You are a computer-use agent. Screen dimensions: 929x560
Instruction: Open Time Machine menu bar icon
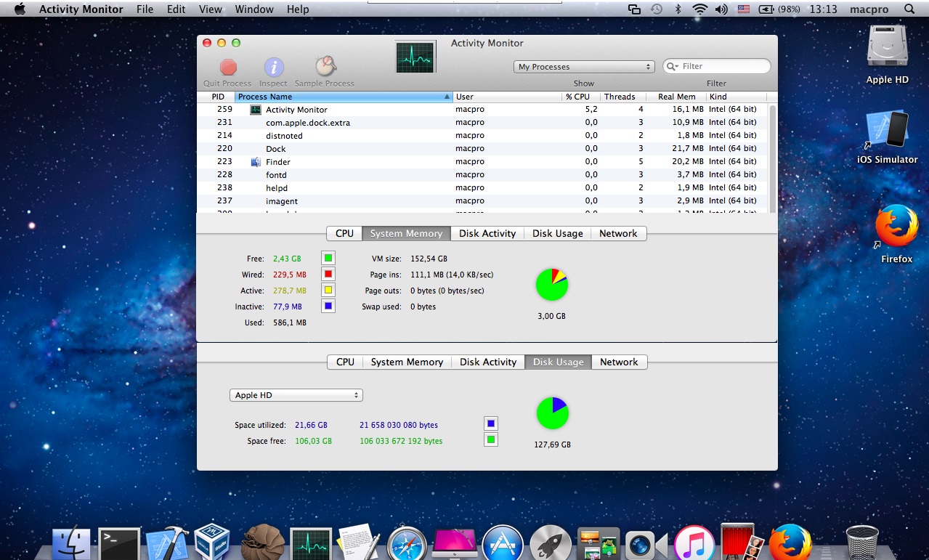point(657,9)
